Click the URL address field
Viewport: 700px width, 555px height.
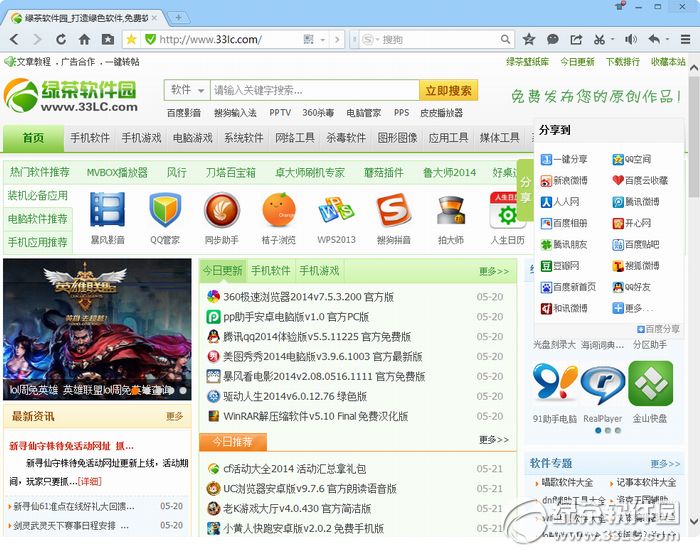pos(228,40)
